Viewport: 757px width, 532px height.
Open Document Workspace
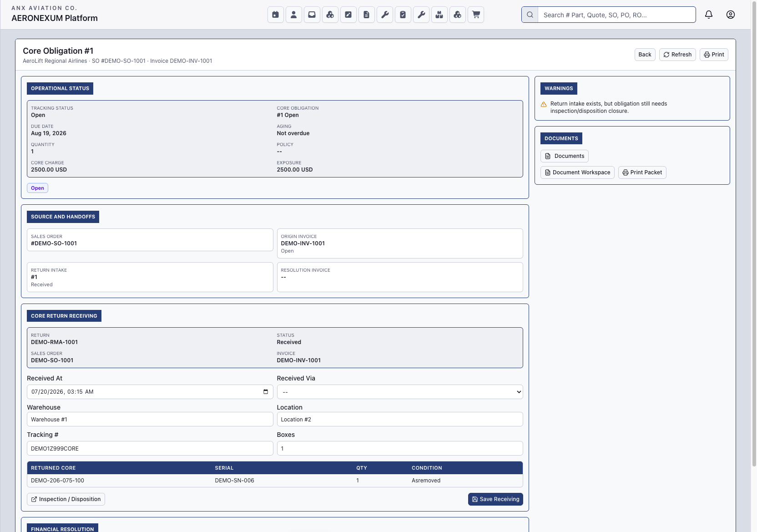[x=578, y=172]
